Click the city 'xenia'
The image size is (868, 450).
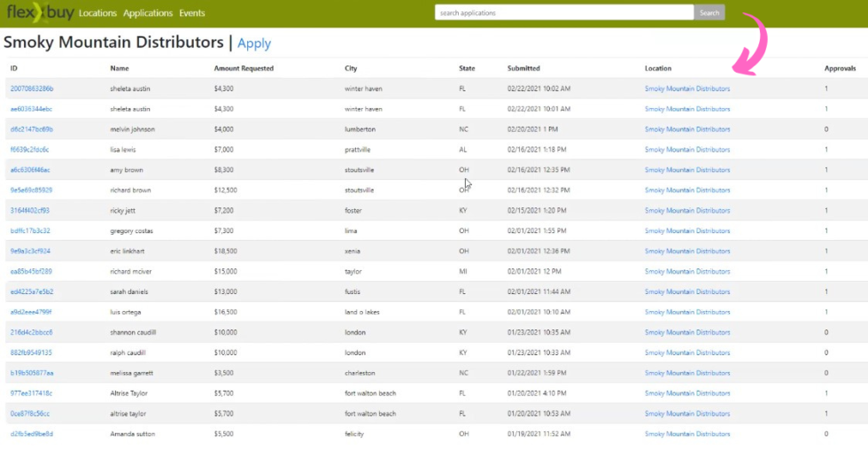[353, 251]
